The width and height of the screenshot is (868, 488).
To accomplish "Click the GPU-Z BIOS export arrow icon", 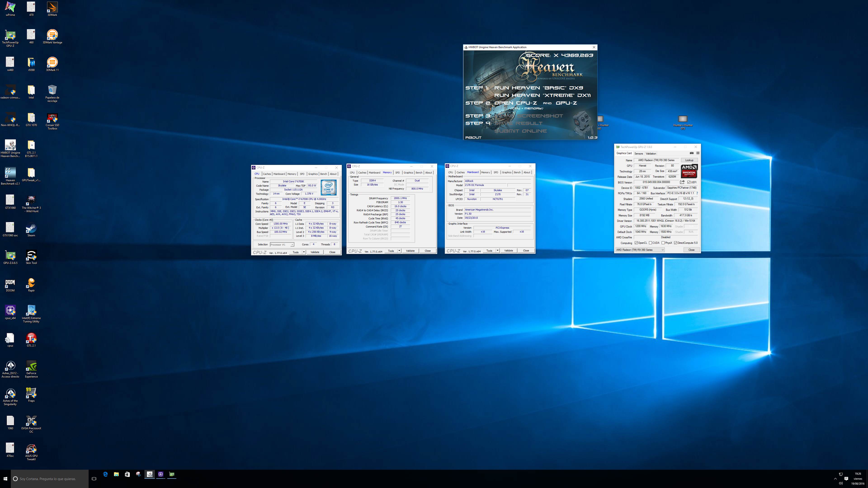I will pyautogui.click(x=682, y=182).
